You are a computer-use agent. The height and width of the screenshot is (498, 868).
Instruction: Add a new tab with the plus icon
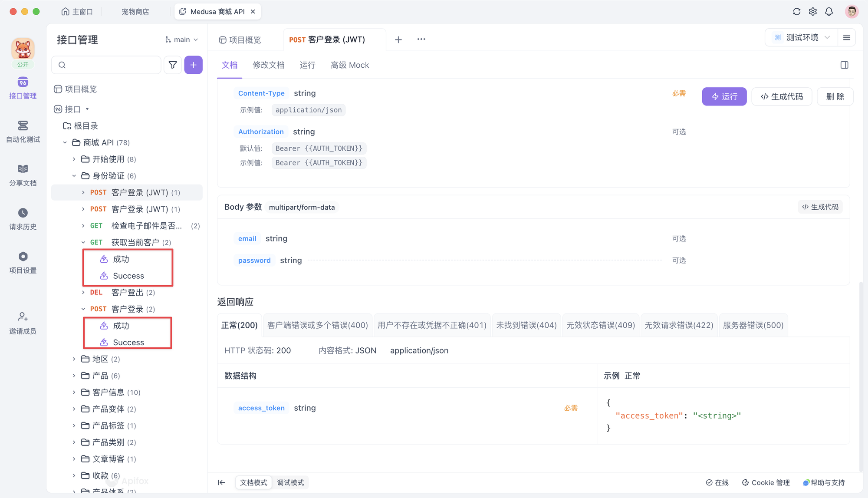point(398,40)
